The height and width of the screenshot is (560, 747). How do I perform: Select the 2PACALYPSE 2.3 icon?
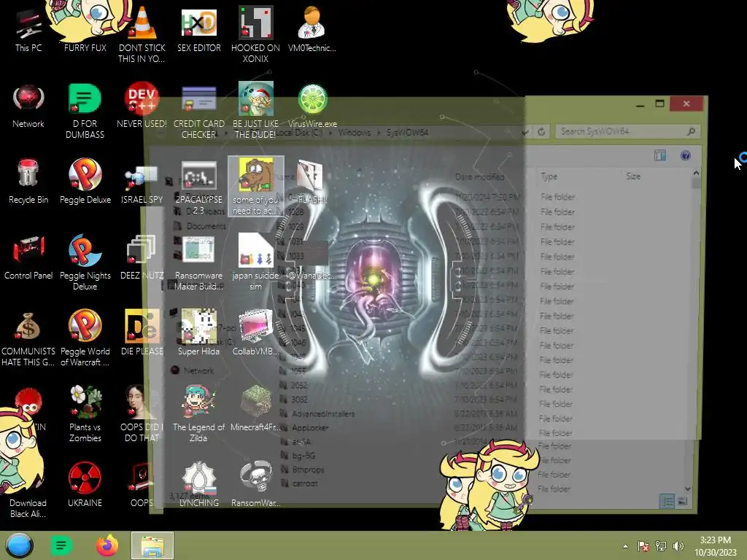click(198, 187)
